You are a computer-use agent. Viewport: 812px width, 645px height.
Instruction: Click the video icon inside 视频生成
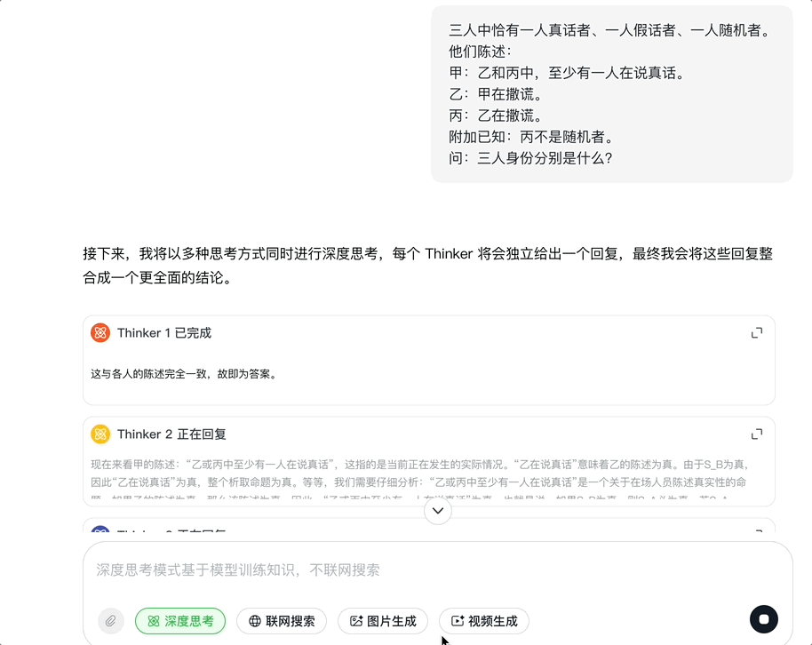point(458,621)
